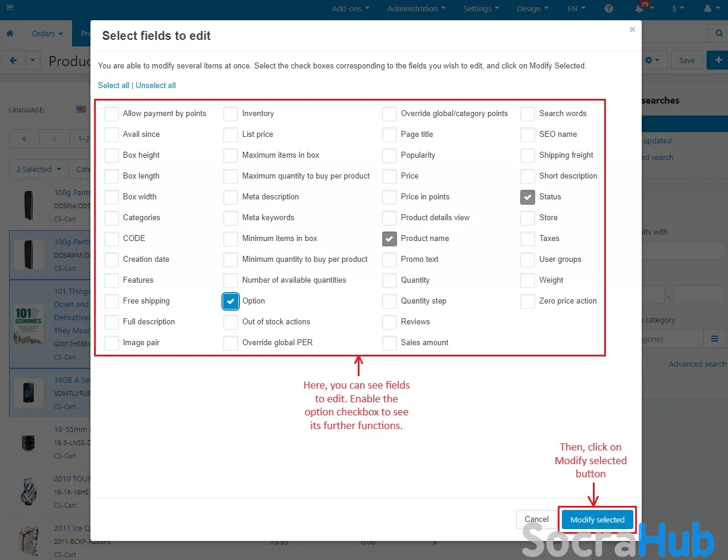Toggle the Status checkbox
Image resolution: width=728 pixels, height=560 pixels.
coord(527,197)
